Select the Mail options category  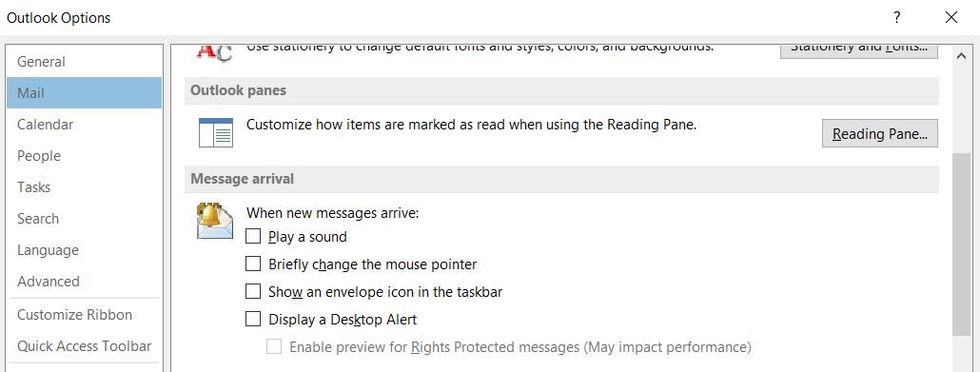84,92
